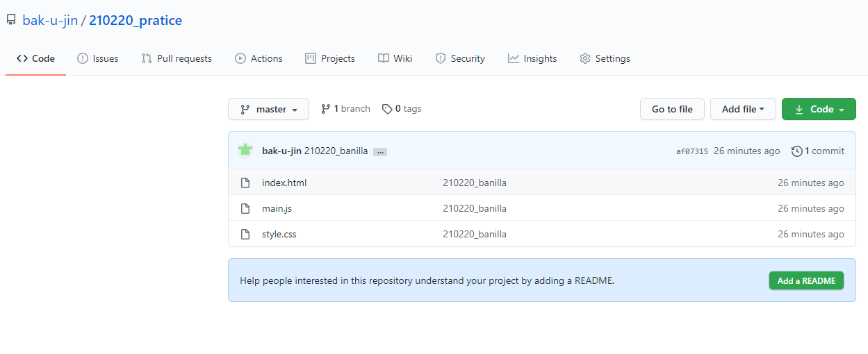Screen dimensions: 868x354
Task: Click the file icon beside style.css
Action: tap(245, 234)
